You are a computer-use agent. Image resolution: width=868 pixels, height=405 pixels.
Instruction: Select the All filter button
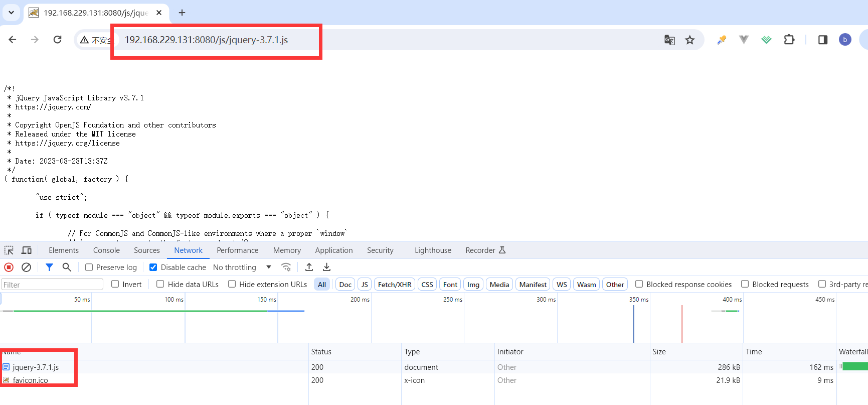point(322,285)
